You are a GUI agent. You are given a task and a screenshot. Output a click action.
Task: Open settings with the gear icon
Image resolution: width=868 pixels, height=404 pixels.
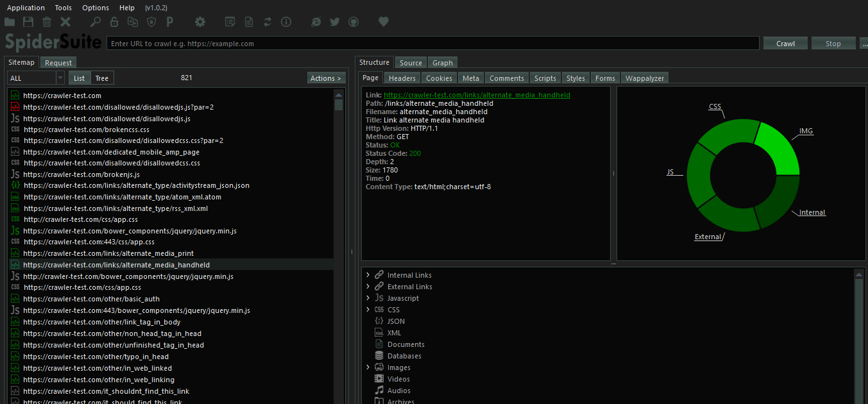(x=200, y=22)
